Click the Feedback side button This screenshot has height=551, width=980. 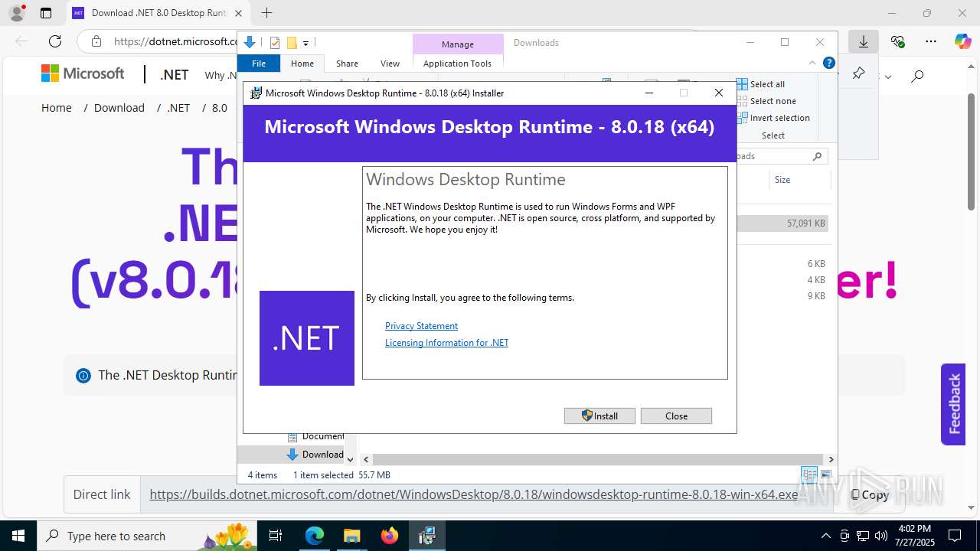coord(953,404)
